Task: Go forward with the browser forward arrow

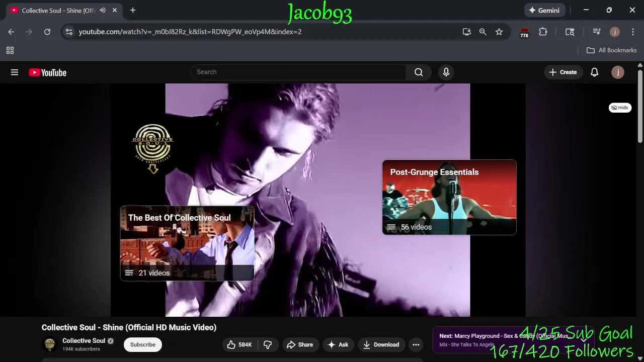Action: [29, 32]
